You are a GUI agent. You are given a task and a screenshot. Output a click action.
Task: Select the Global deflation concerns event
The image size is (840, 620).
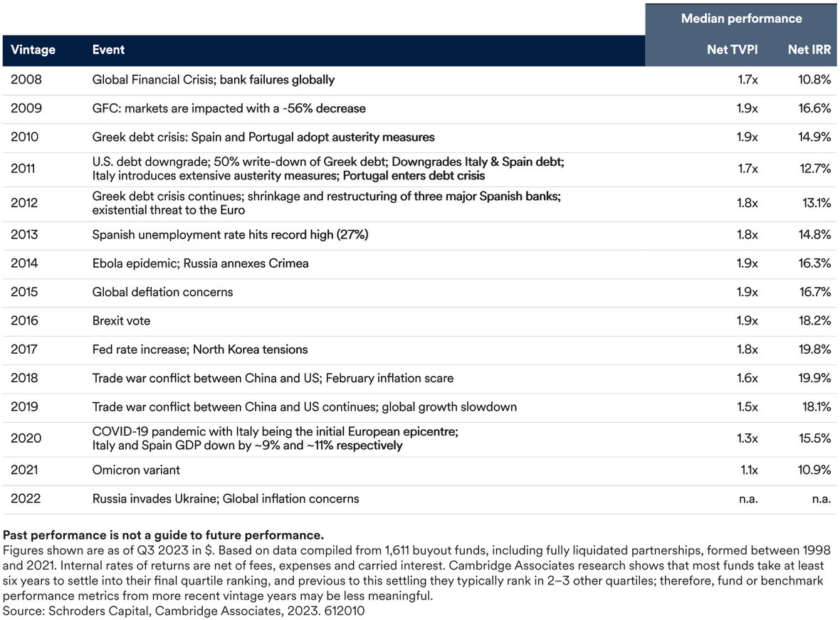(x=162, y=292)
